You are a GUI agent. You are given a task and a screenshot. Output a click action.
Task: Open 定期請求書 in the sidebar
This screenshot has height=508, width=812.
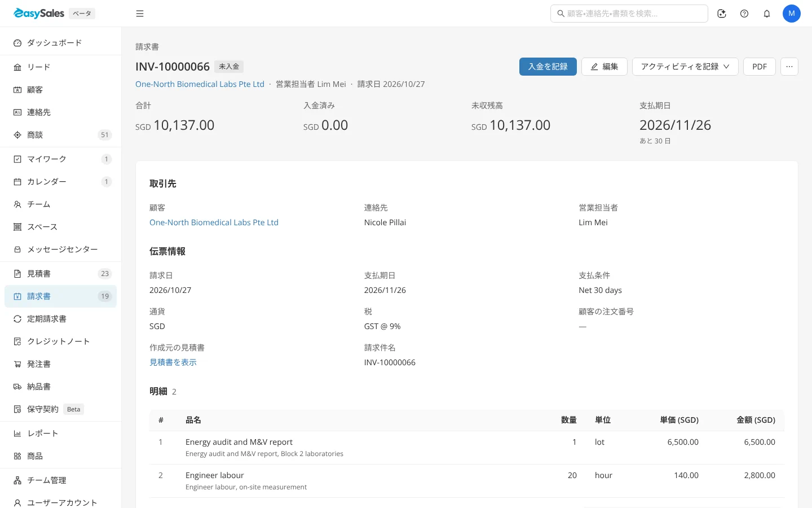click(x=60, y=319)
